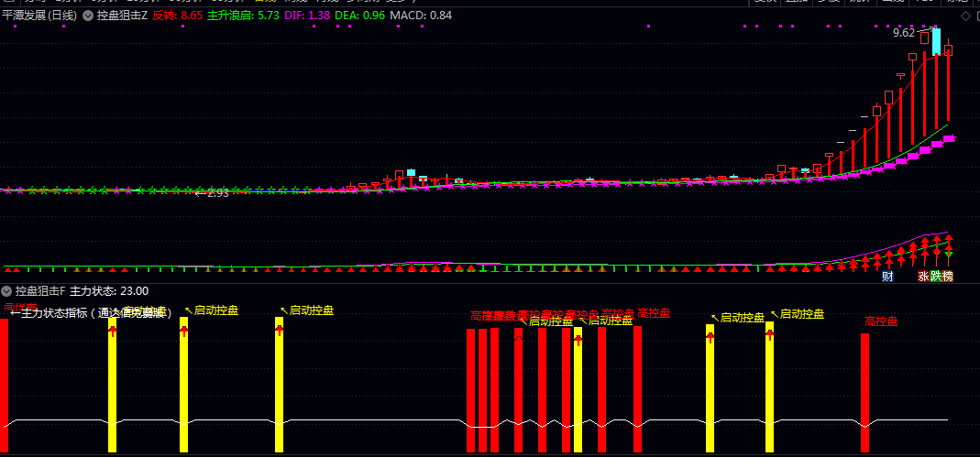This screenshot has height=457, width=980.
Task: Click the 财 info marker icon
Action: click(x=886, y=277)
